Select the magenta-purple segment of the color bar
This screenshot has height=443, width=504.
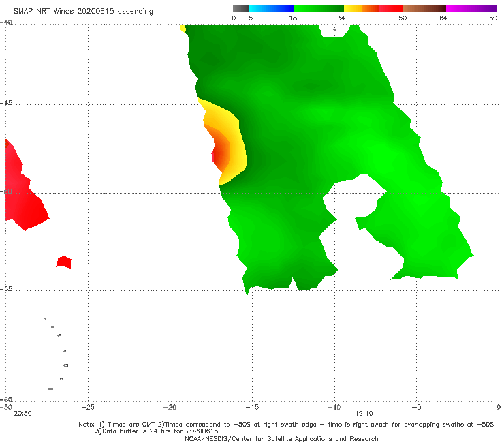tap(471, 8)
